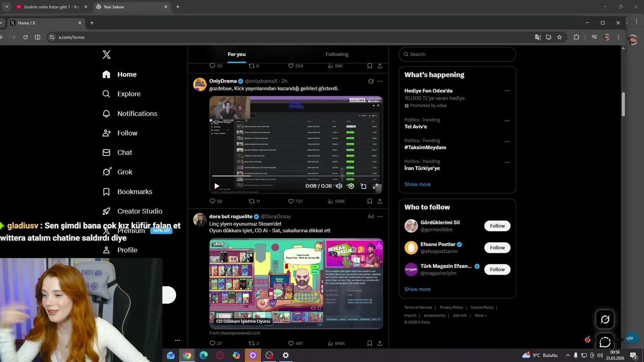644x362 pixels.
Task: Ask Grok about OnlyDrama post
Action: 371,81
